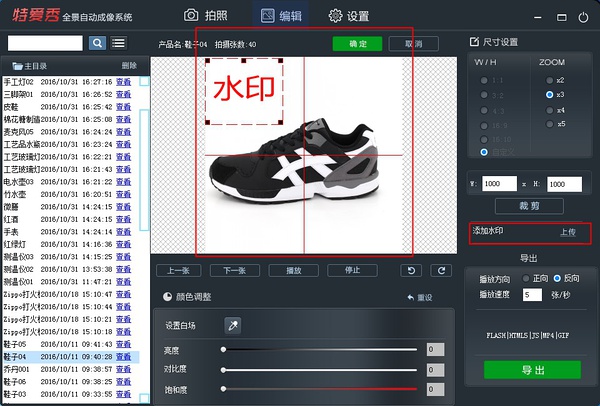Click the 尺寸设置 edit icon

point(474,41)
